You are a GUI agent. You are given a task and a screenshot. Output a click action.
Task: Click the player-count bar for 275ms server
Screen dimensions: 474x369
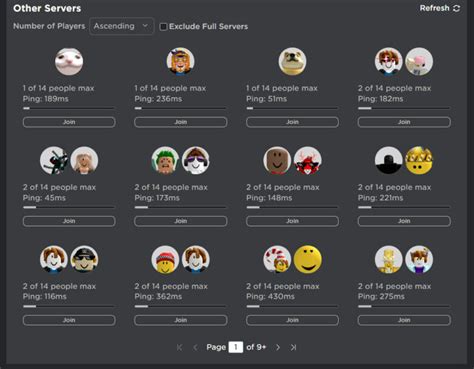(x=404, y=306)
